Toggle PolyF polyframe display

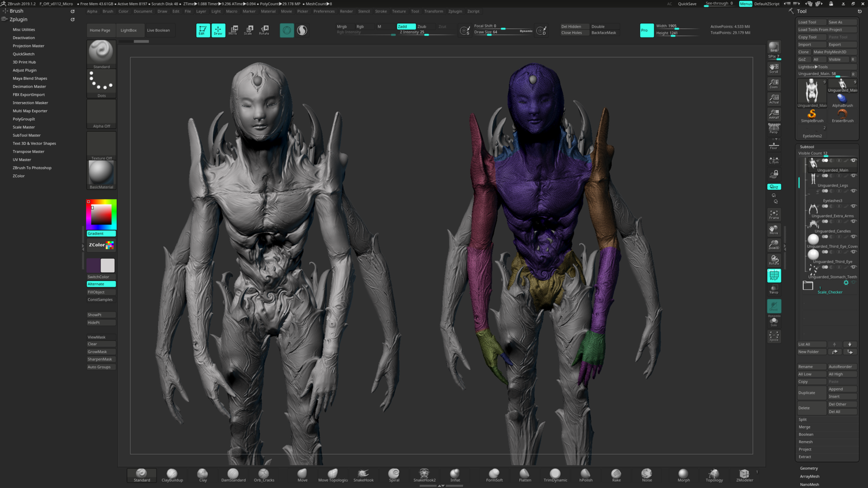pos(774,276)
